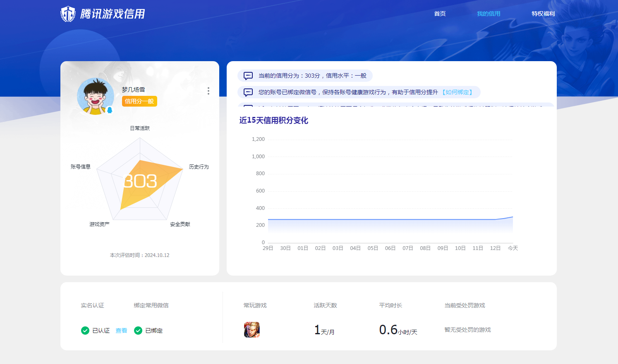Click the 05日 label on chart axis
This screenshot has width=618, height=364.
point(373,248)
